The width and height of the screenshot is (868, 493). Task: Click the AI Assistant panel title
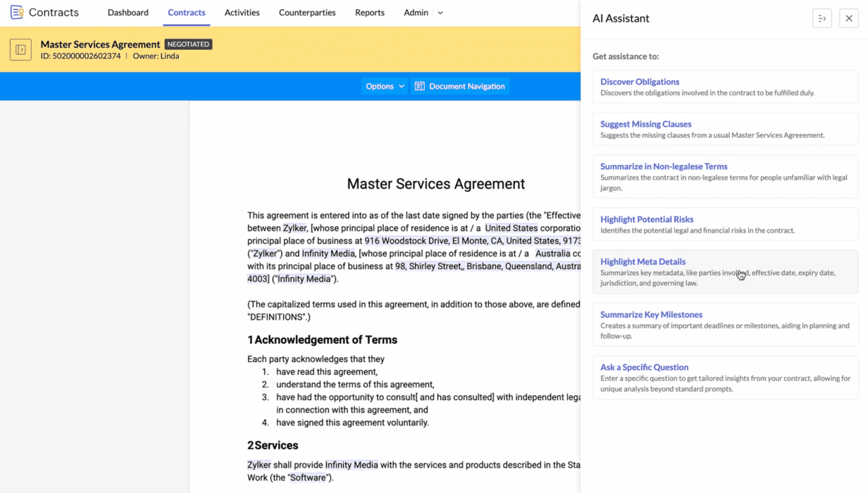[x=621, y=18]
